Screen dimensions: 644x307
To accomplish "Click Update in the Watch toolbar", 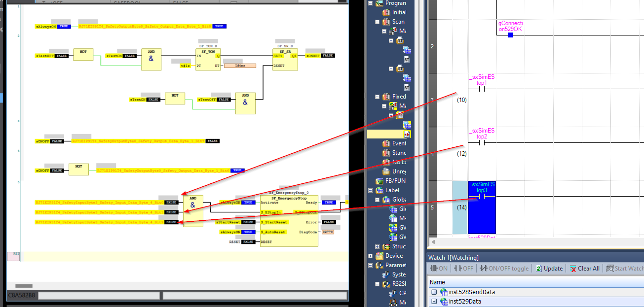I will [x=549, y=269].
